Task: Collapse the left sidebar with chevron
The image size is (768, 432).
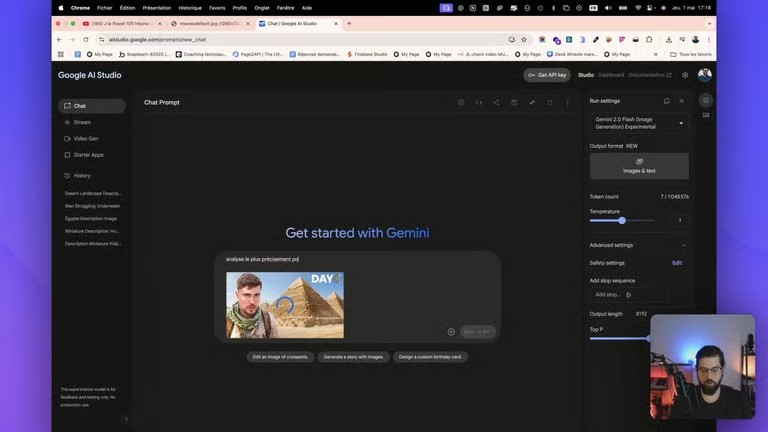Action: 126,419
